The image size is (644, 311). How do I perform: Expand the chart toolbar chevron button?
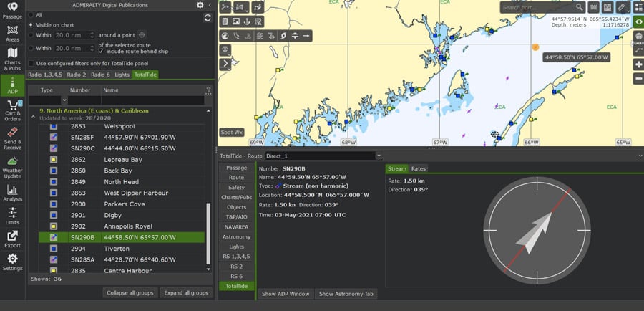[225, 64]
